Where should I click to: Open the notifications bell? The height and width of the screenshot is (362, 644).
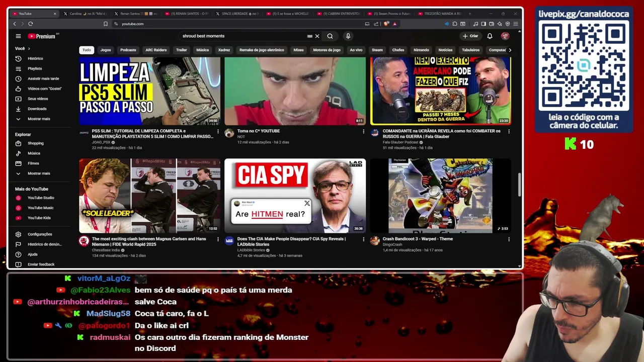[490, 36]
